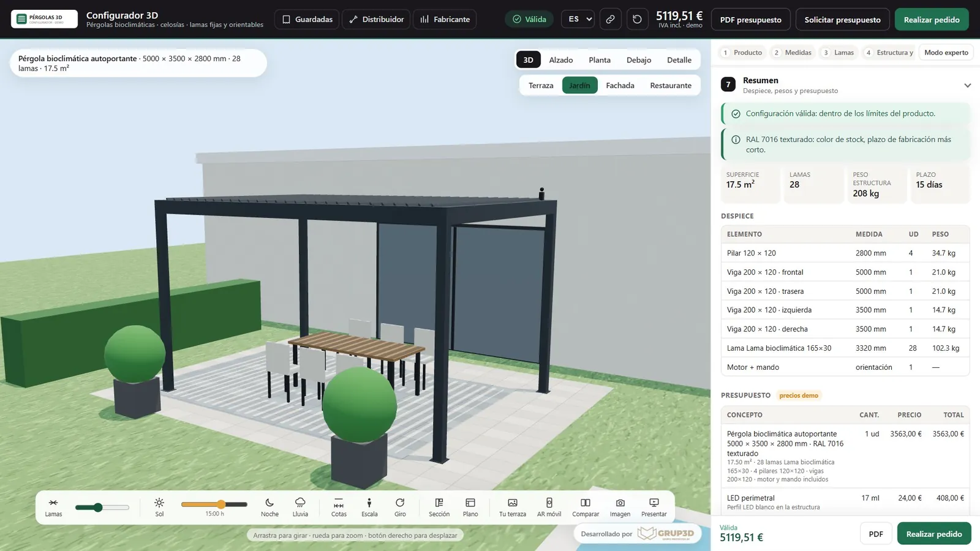Click the Válida status badge
This screenshot has height=551, width=980.
point(529,20)
